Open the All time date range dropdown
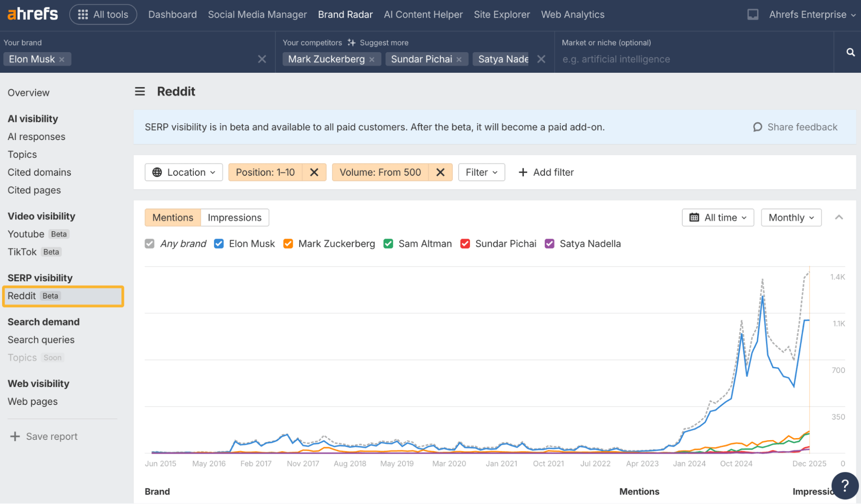Screen dimensions: 861x504 pos(718,218)
